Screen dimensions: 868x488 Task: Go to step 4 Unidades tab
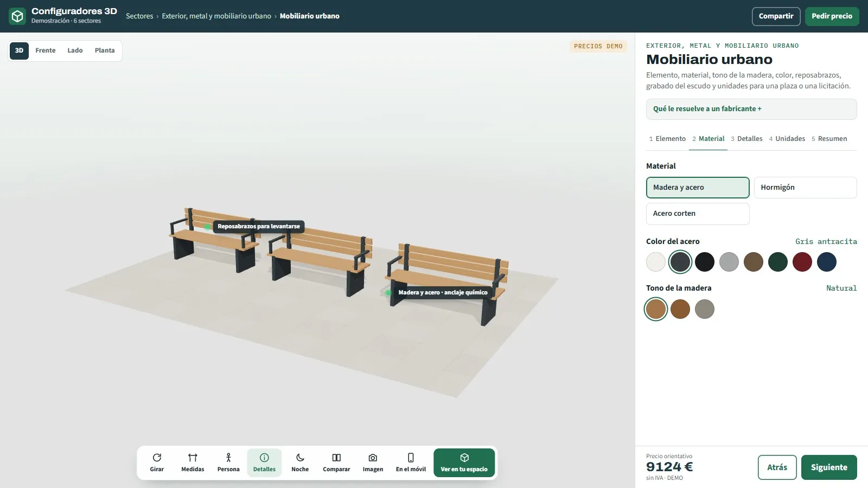pyautogui.click(x=787, y=139)
